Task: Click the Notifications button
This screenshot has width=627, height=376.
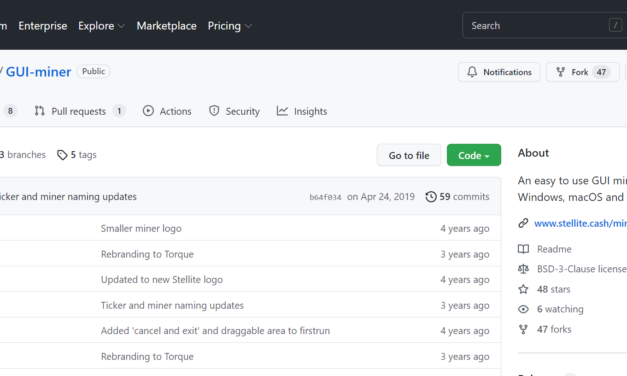Action: point(499,72)
